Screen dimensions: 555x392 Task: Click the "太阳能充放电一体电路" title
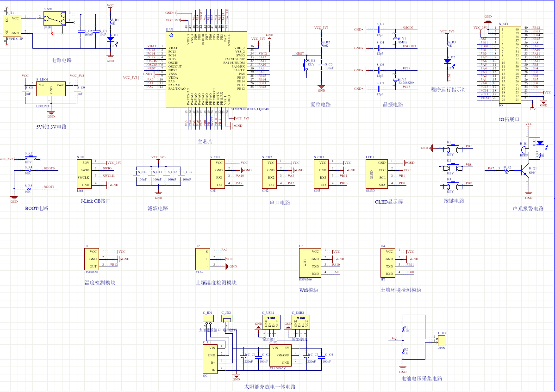(270, 387)
